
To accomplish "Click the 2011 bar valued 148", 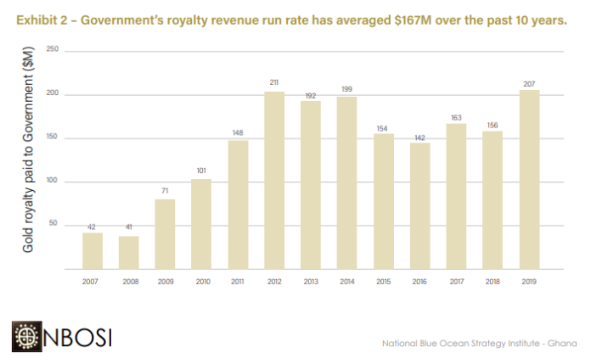I will coord(238,204).
